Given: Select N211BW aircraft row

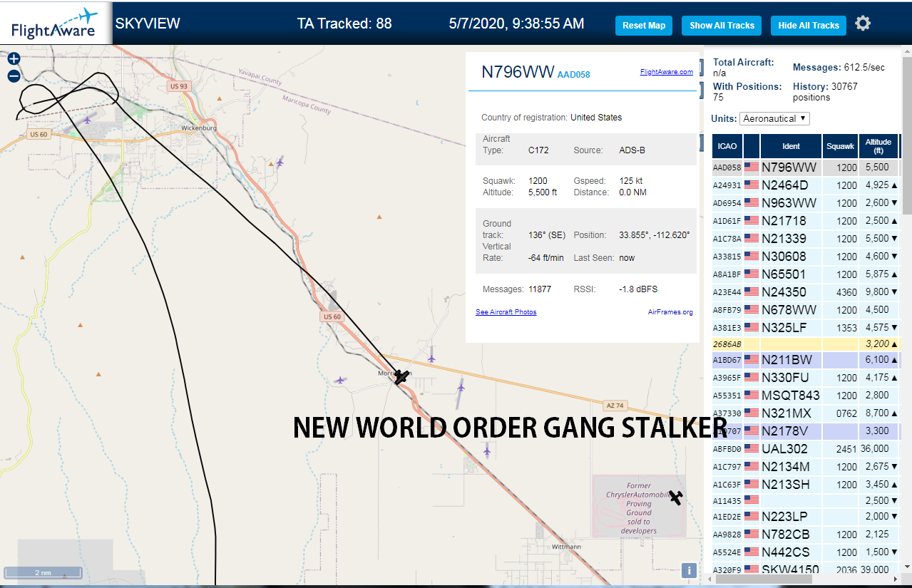Looking at the screenshot, I should pyautogui.click(x=806, y=360).
